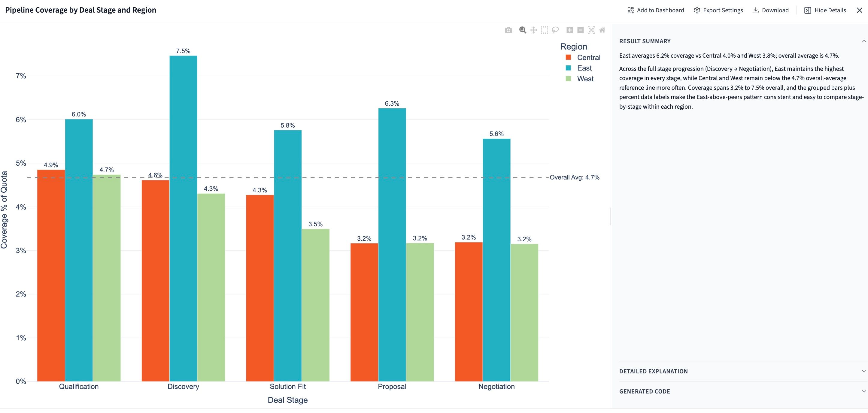This screenshot has height=413, width=868.
Task: Activate the Pan arrows tool
Action: (533, 30)
